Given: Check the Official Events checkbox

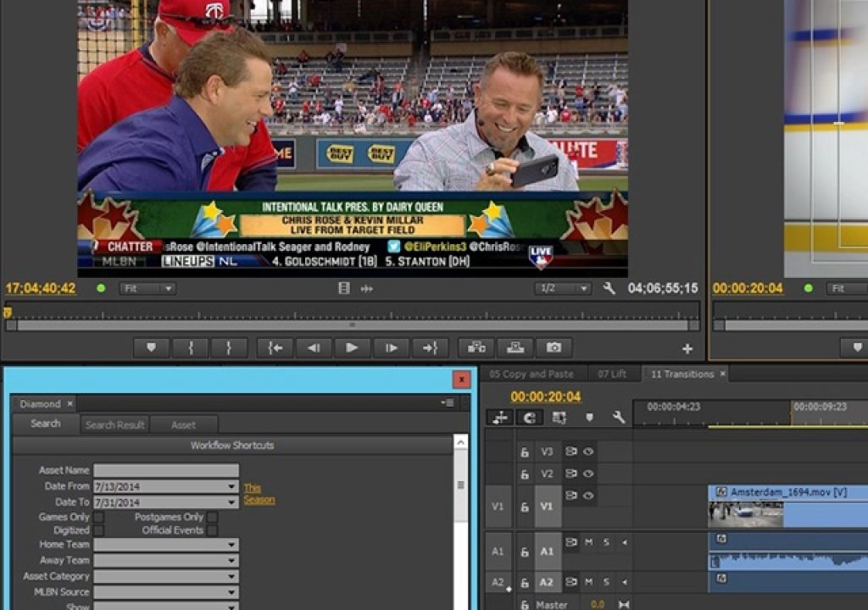Looking at the screenshot, I should [212, 530].
